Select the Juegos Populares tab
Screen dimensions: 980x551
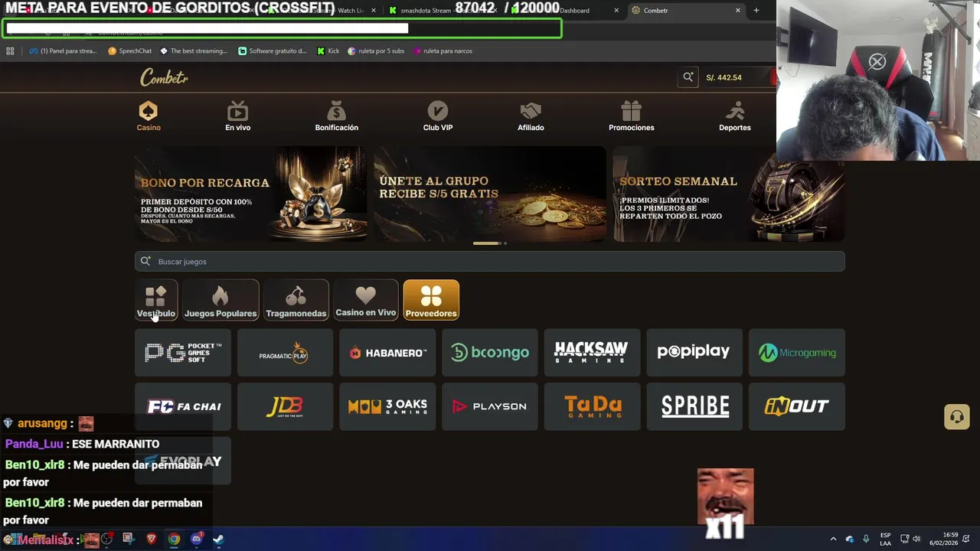[x=220, y=300]
